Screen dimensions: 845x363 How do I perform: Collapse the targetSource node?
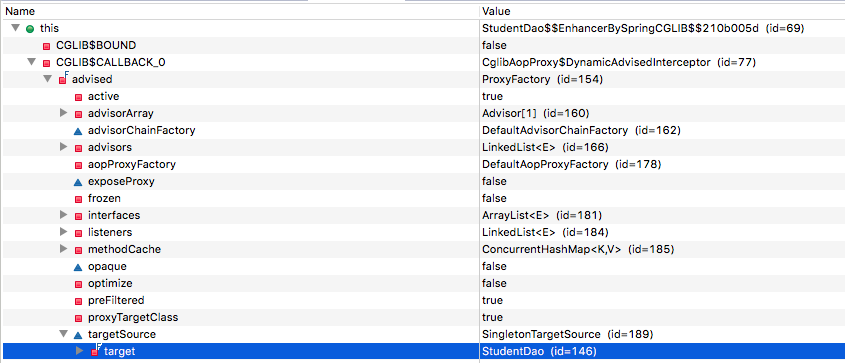click(63, 334)
